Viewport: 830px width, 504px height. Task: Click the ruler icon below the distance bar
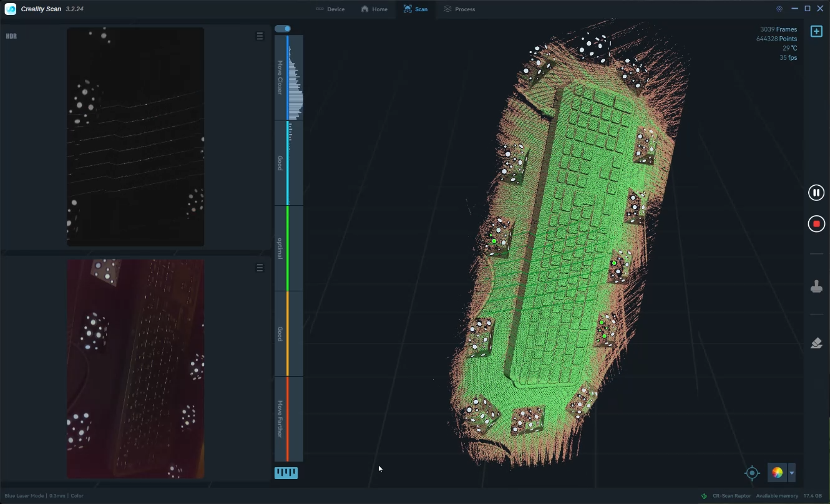[x=286, y=472]
